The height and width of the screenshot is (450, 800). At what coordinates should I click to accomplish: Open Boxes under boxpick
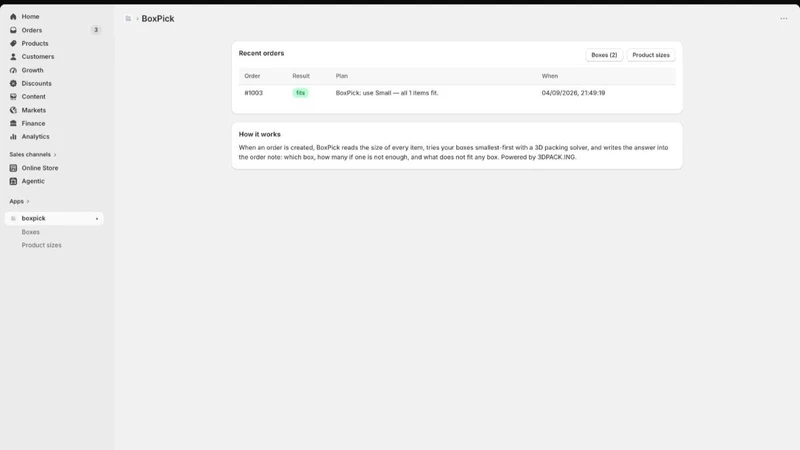(31, 232)
